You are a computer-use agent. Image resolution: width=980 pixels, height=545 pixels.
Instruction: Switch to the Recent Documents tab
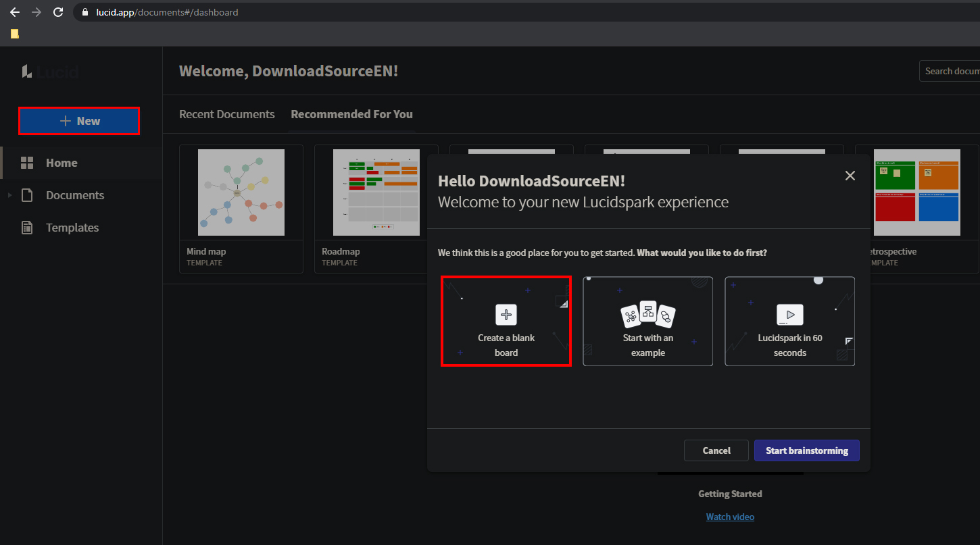(227, 114)
